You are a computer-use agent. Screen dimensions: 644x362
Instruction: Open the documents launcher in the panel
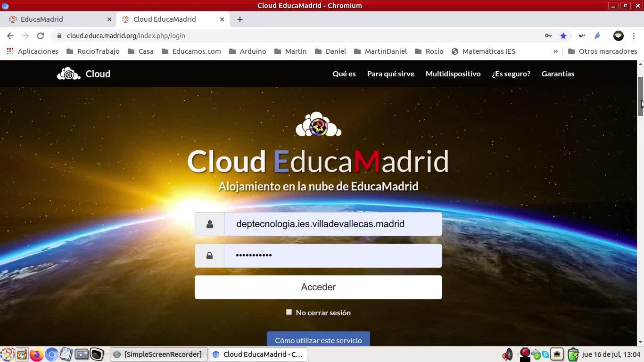(66, 354)
